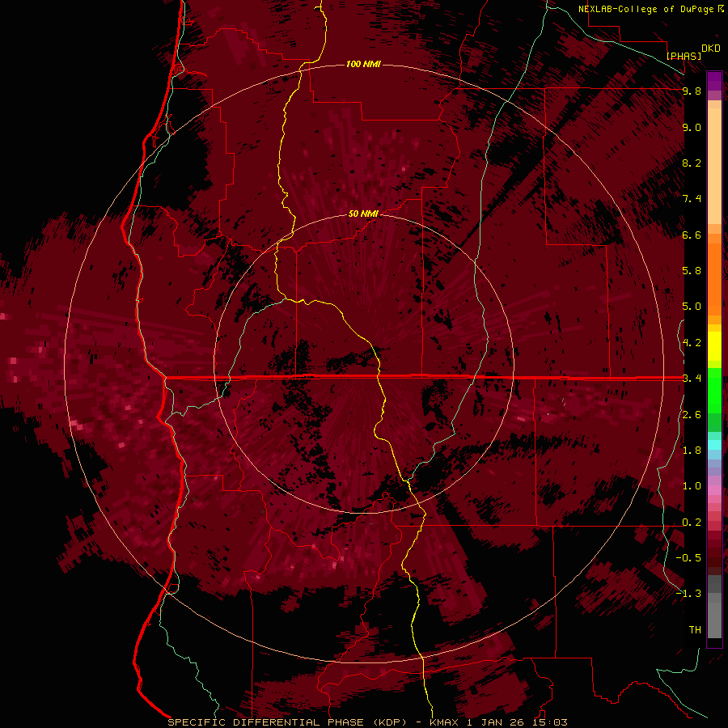This screenshot has width=728, height=728.
Task: Click the 1.0 value on the color scale
Action: coord(692,486)
